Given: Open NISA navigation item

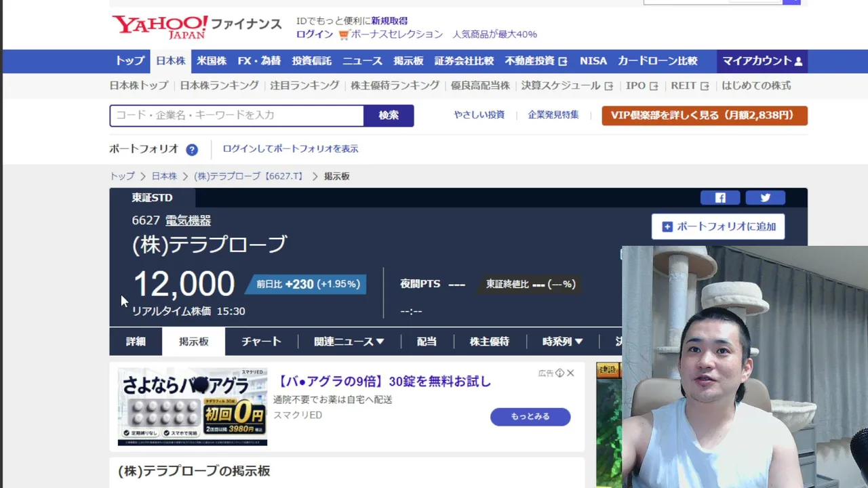Looking at the screenshot, I should 593,61.
